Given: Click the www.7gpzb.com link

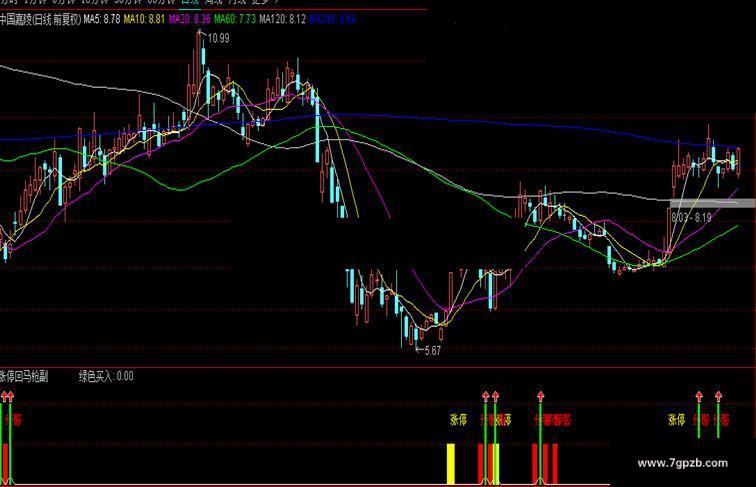Looking at the screenshot, I should [x=683, y=463].
